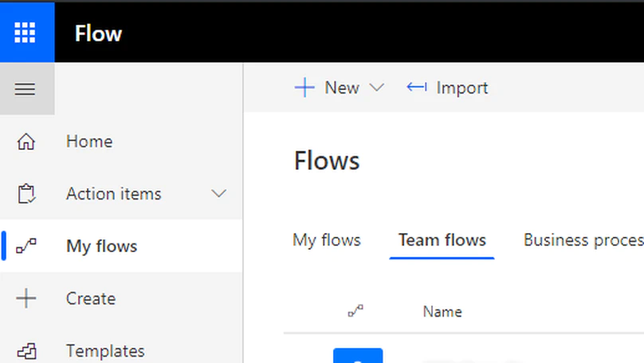Open My flows in the sidebar
Viewport: 644px width, 363px height.
101,247
